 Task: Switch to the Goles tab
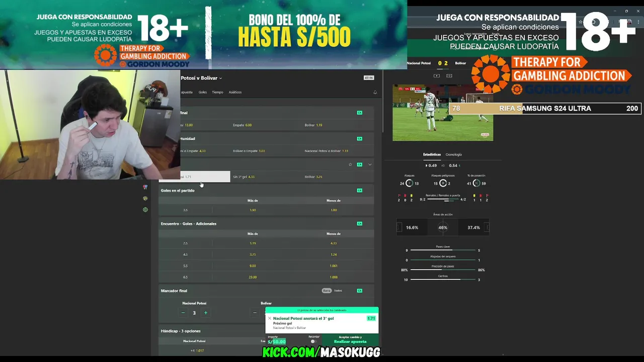(203, 92)
